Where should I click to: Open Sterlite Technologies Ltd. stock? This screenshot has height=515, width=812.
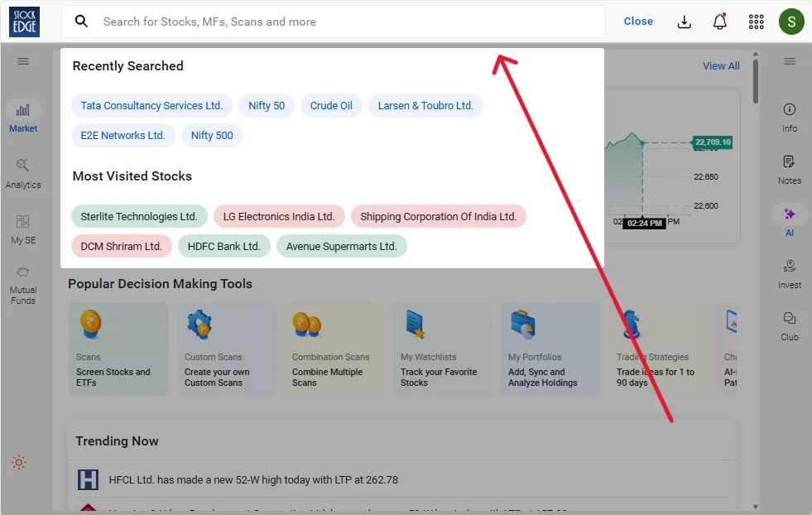[139, 217]
